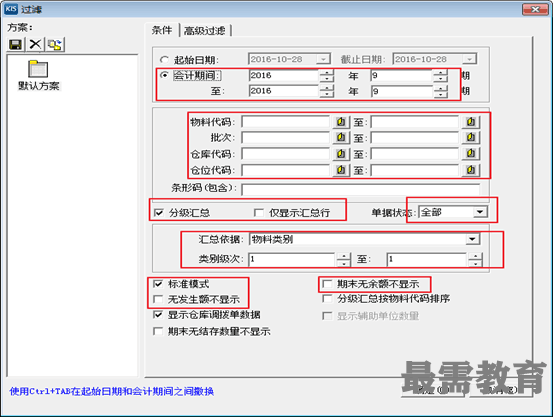Viewport: 553px width, 417px height.
Task: Select the 起始日期 radio button
Action: [x=164, y=60]
